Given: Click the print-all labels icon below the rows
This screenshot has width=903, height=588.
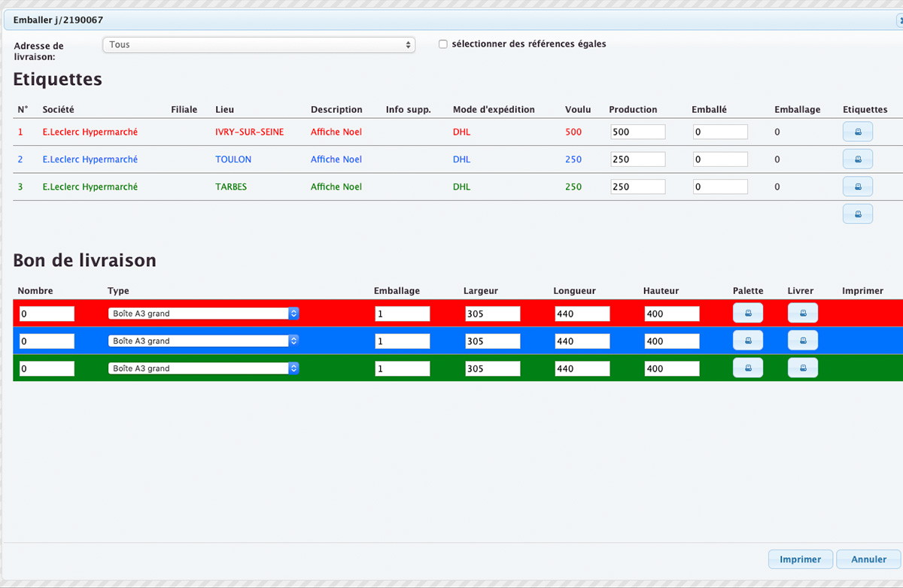Looking at the screenshot, I should pos(857,214).
